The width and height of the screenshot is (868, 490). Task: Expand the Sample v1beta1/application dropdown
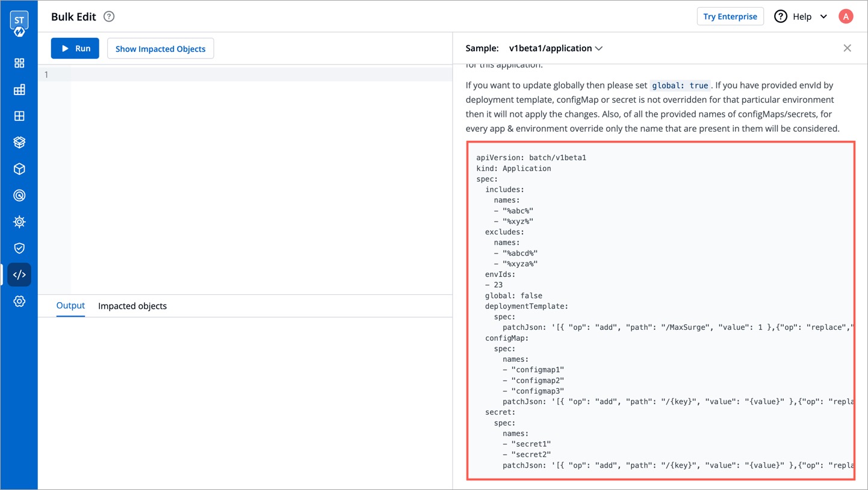tap(556, 48)
